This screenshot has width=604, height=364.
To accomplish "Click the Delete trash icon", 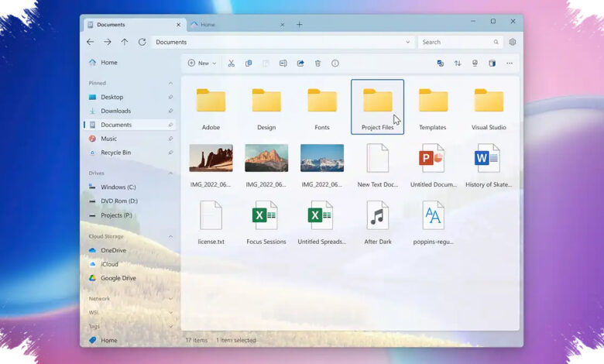I will click(317, 64).
